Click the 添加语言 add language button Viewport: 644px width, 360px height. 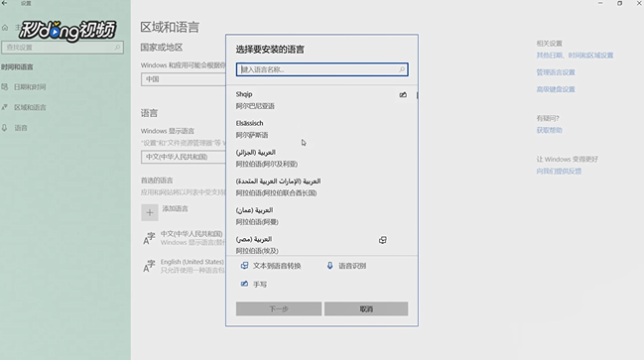click(165, 212)
